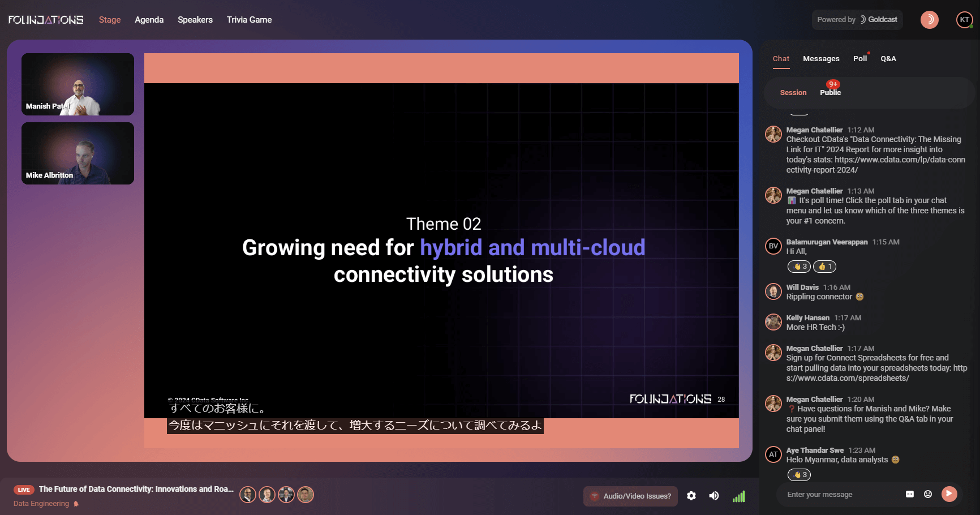Open the Q&A tab
980x515 pixels.
(x=888, y=59)
